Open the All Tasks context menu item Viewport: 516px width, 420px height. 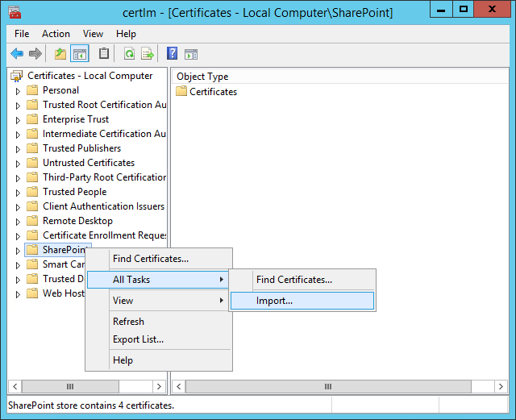(158, 280)
